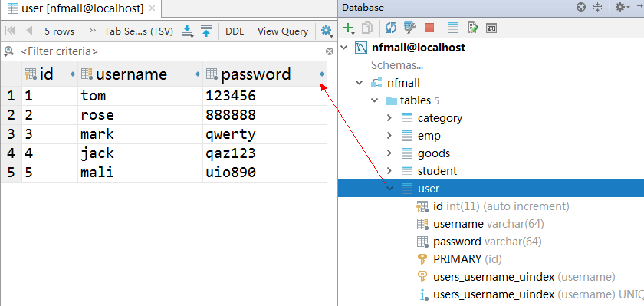Refresh the database with synchronize icon

(390, 28)
